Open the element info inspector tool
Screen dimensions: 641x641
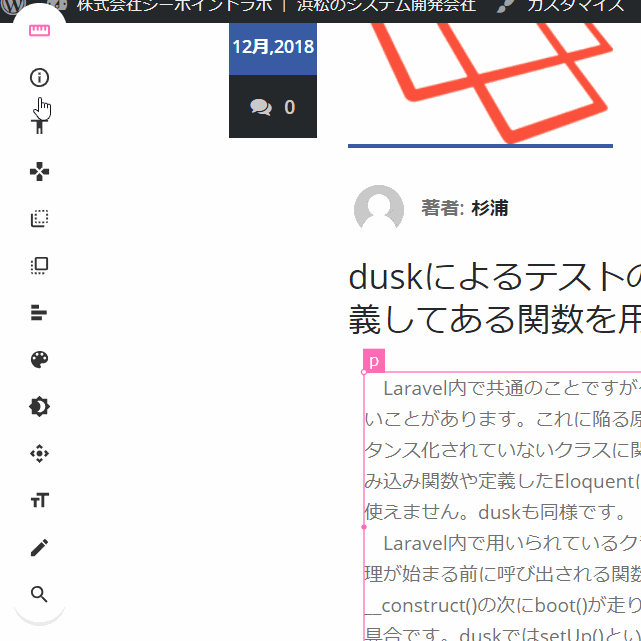[39, 78]
